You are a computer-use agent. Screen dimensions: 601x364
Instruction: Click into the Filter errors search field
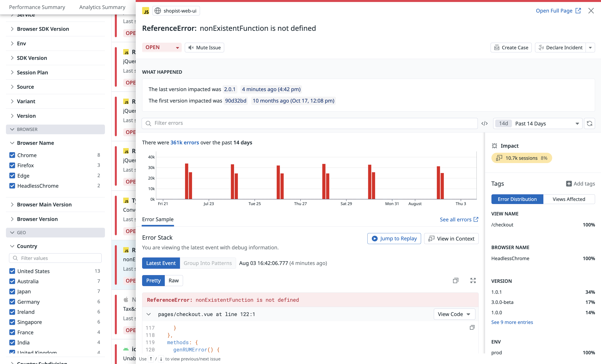pos(310,123)
